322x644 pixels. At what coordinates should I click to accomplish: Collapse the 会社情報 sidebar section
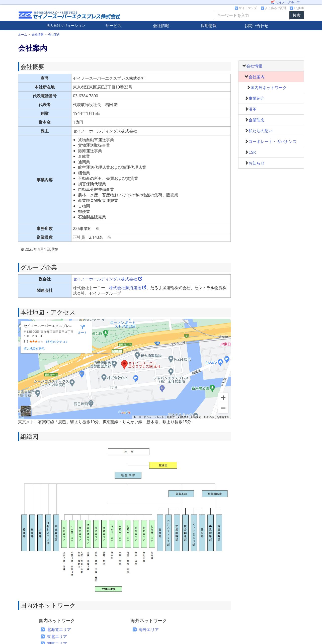(244, 66)
